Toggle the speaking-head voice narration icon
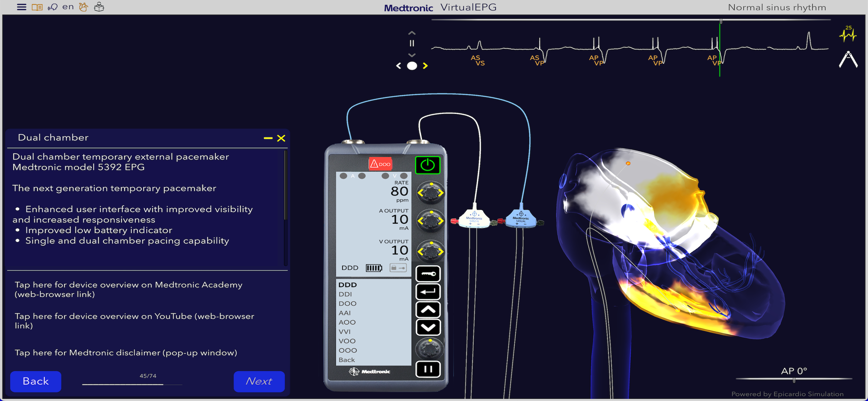The image size is (868, 401). pyautogui.click(x=52, y=7)
